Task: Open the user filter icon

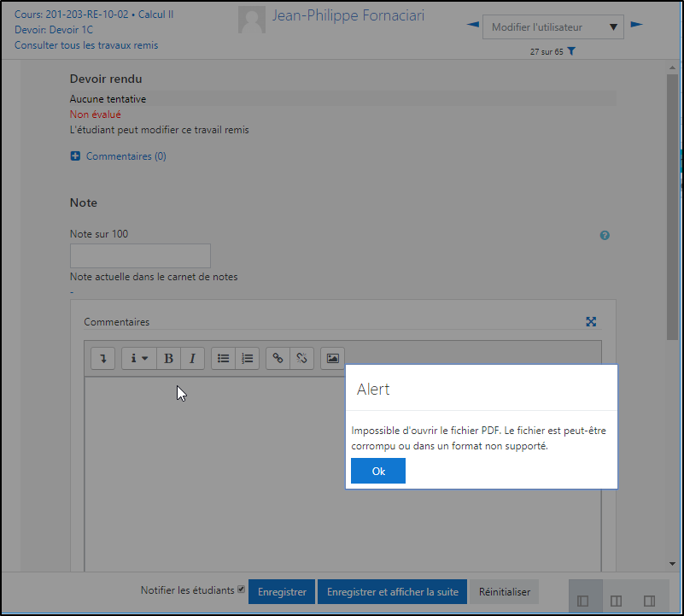Action: coord(571,52)
